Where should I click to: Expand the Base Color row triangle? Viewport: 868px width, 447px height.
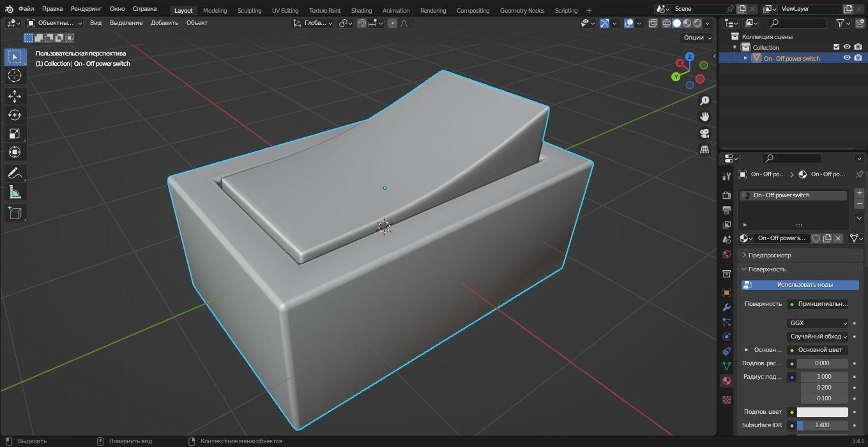tap(746, 350)
